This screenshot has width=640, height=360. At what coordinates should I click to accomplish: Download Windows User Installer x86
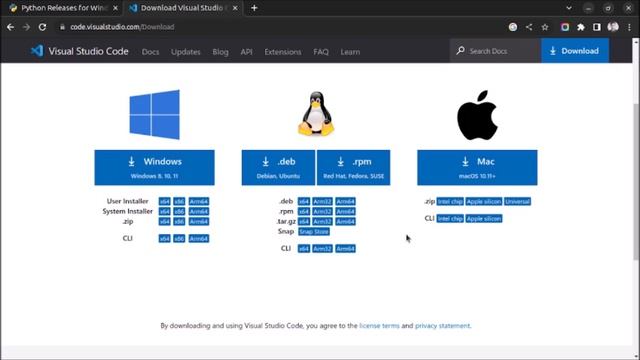point(179,201)
